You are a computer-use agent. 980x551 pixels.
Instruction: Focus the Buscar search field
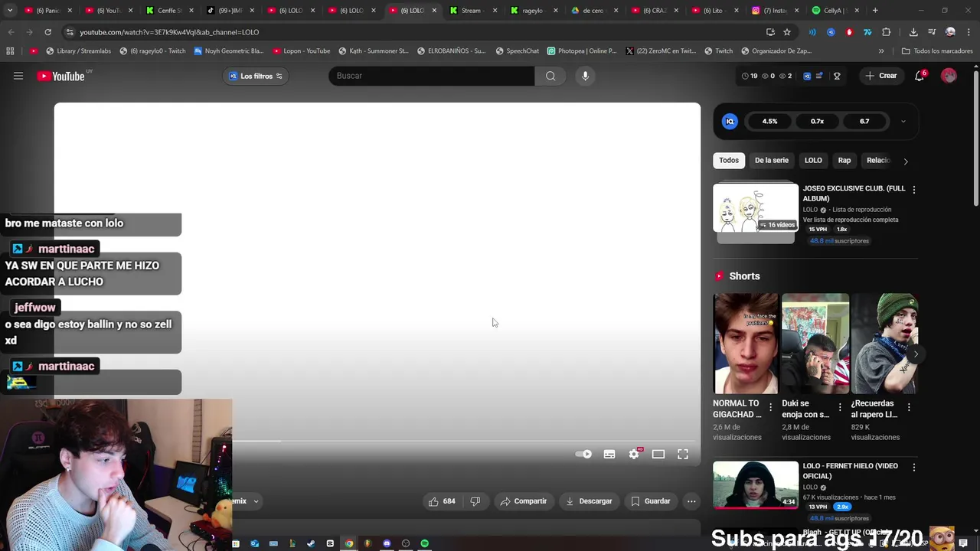click(x=432, y=76)
